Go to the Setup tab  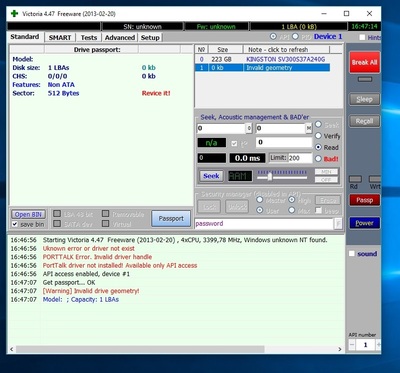tap(150, 38)
